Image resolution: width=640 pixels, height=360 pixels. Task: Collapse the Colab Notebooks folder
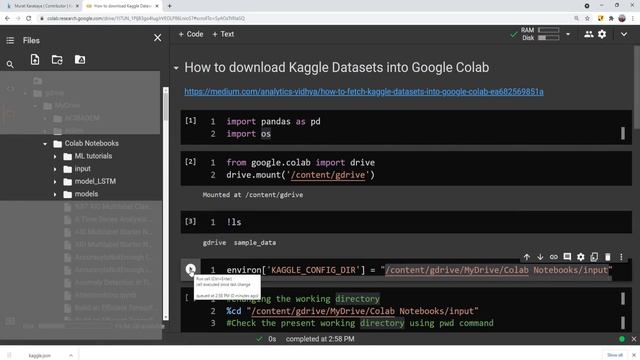click(x=45, y=144)
